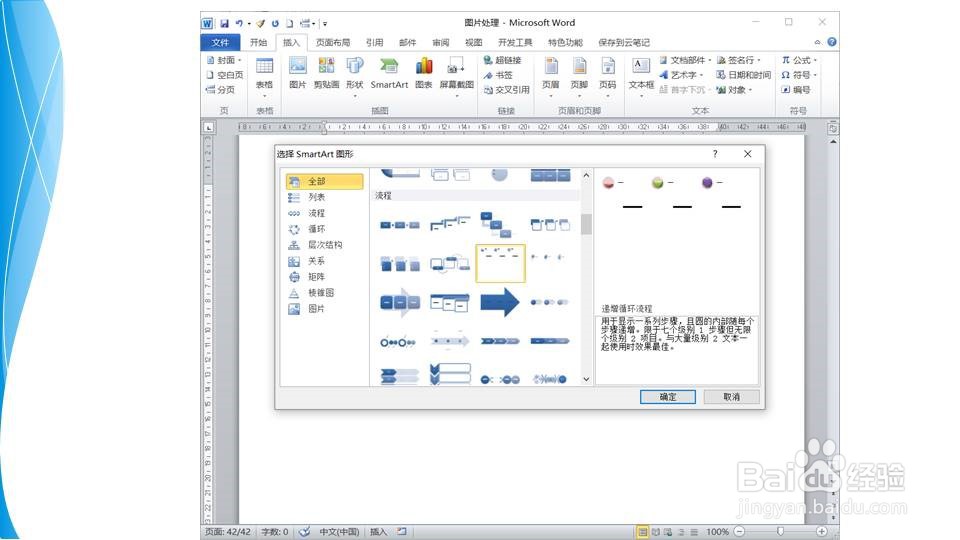This screenshot has width=960, height=540.
Task: Select the Hierarchy (层次结构) category
Action: click(x=324, y=245)
